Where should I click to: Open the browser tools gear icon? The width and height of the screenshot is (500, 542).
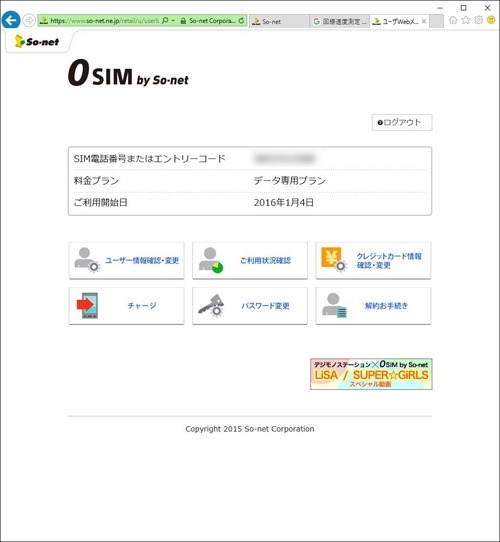479,20
